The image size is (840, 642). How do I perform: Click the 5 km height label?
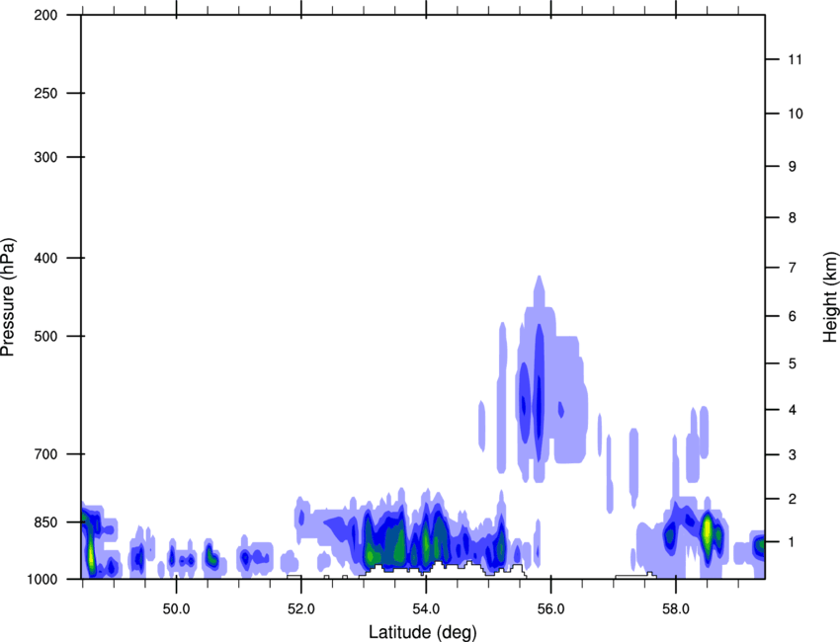[x=793, y=363]
